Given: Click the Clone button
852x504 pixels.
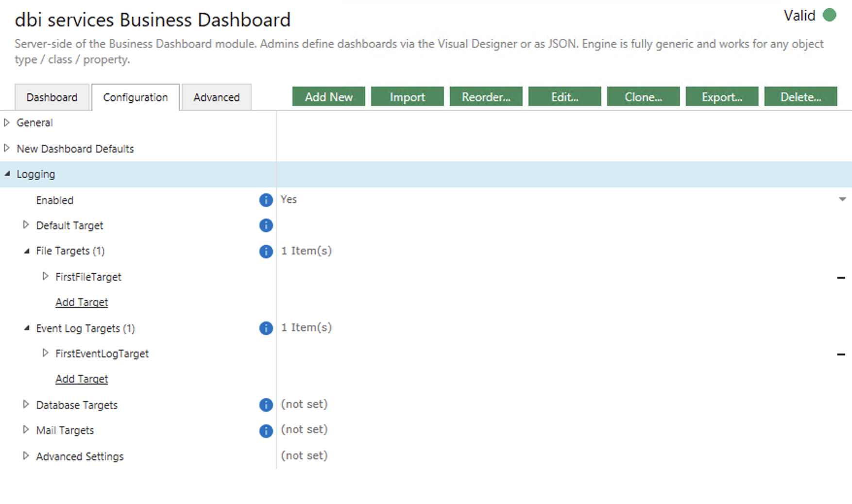Looking at the screenshot, I should click(644, 97).
